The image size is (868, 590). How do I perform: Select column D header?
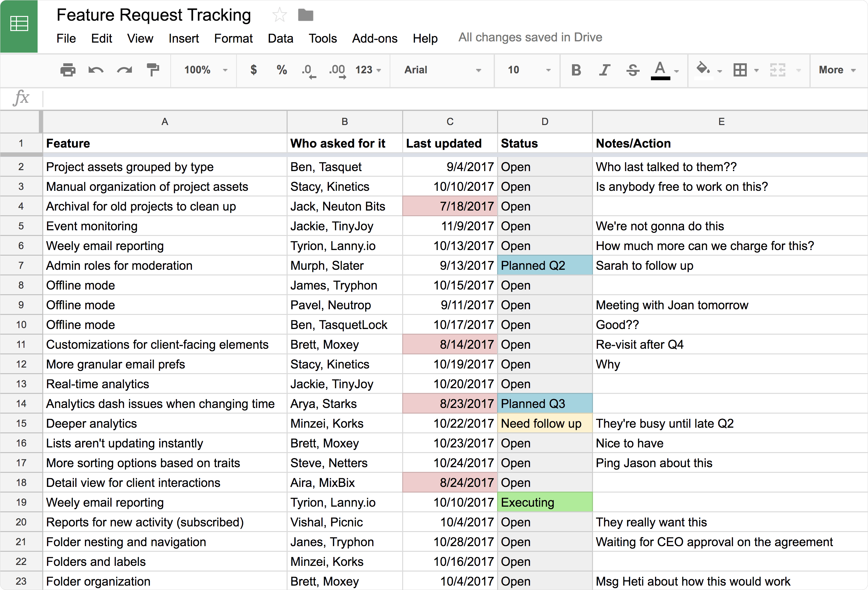[x=545, y=122]
